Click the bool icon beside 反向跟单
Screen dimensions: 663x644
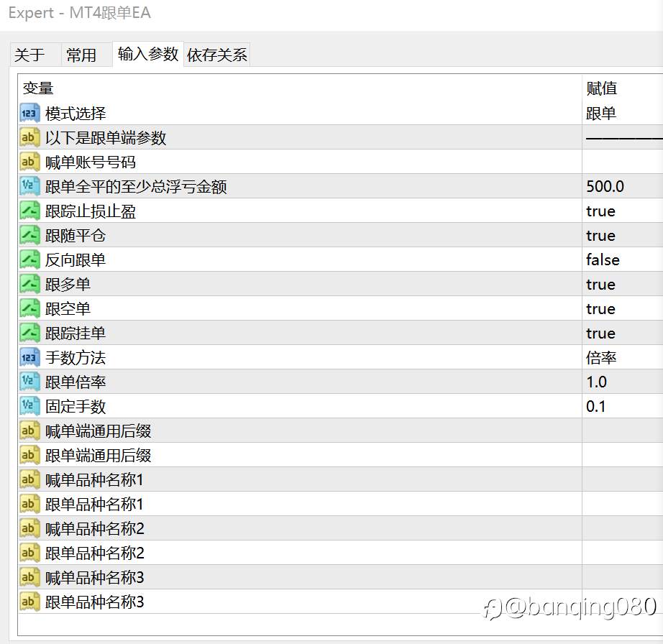(29, 259)
